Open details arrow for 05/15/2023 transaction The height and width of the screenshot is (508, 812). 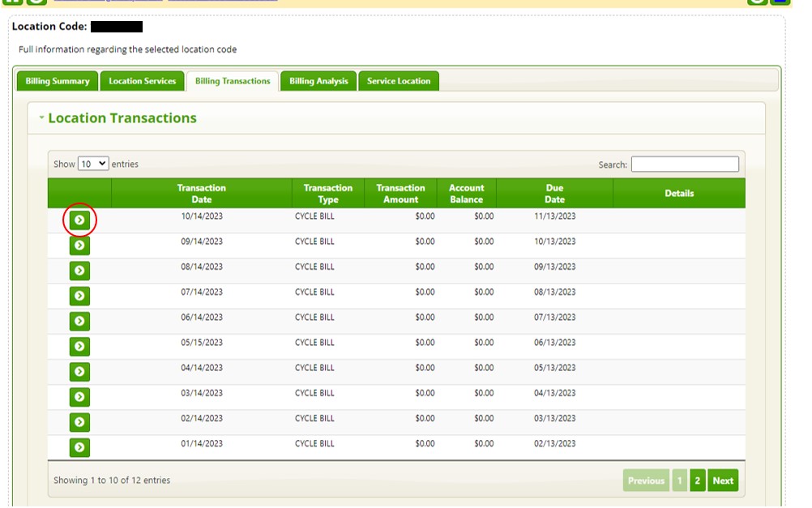(x=79, y=346)
